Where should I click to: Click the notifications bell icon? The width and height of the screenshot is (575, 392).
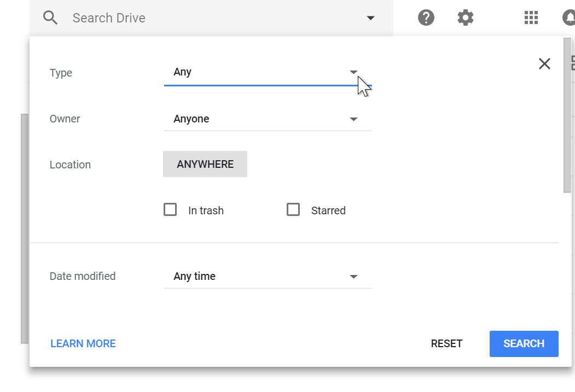coord(570,18)
